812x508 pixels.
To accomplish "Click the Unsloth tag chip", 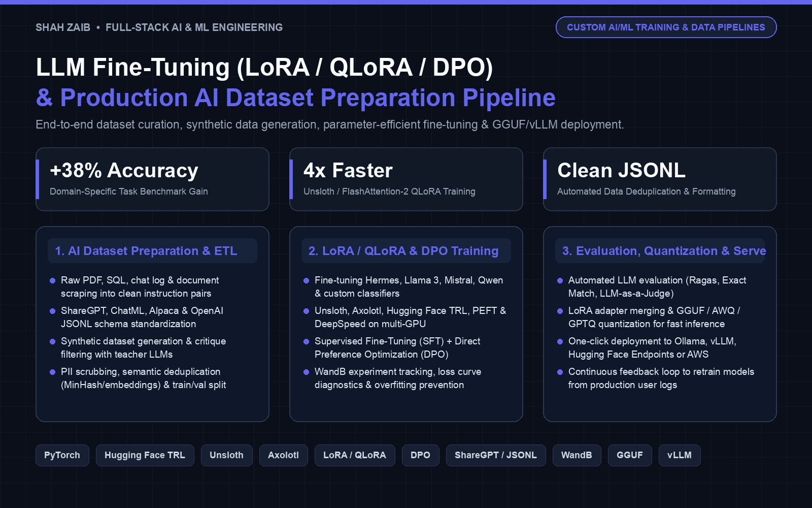I will pyautogui.click(x=227, y=455).
